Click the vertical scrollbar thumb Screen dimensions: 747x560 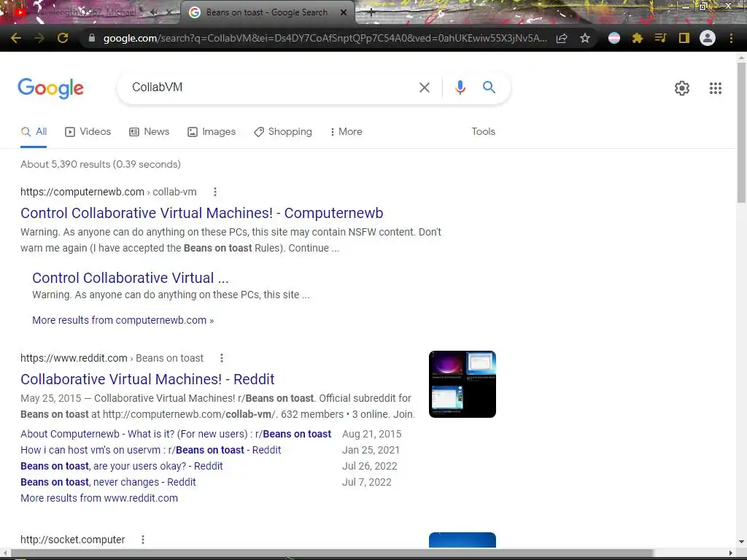coord(741,132)
